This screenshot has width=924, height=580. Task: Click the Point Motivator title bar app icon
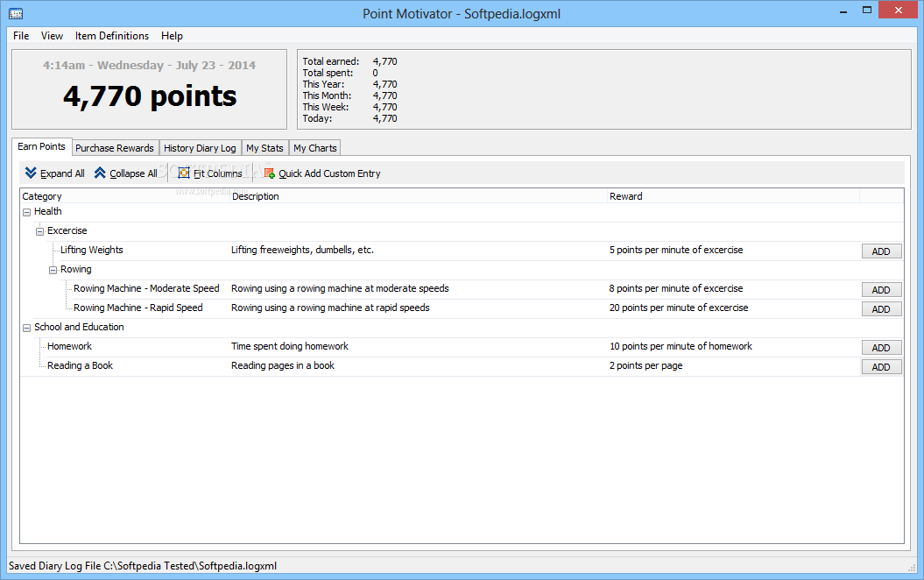(16, 13)
